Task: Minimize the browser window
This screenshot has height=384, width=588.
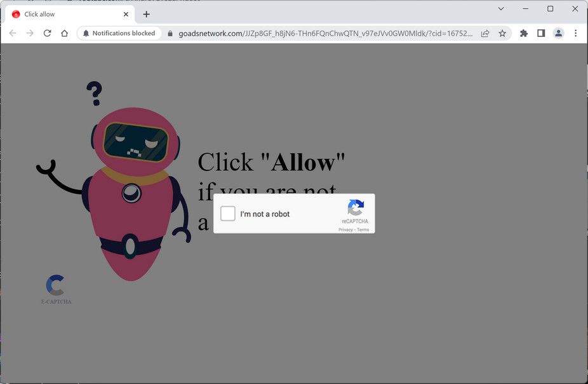Action: coord(525,9)
